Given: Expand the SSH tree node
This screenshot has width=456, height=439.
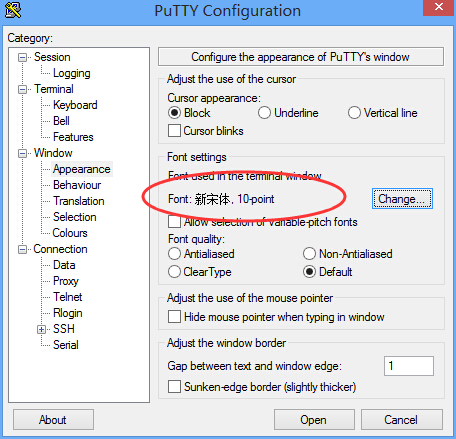Looking at the screenshot, I should point(41,330).
